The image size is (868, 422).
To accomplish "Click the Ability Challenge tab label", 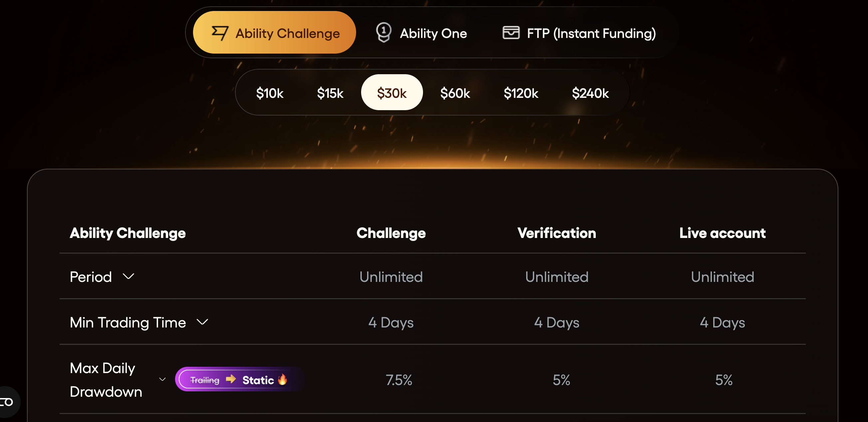I will coord(288,33).
